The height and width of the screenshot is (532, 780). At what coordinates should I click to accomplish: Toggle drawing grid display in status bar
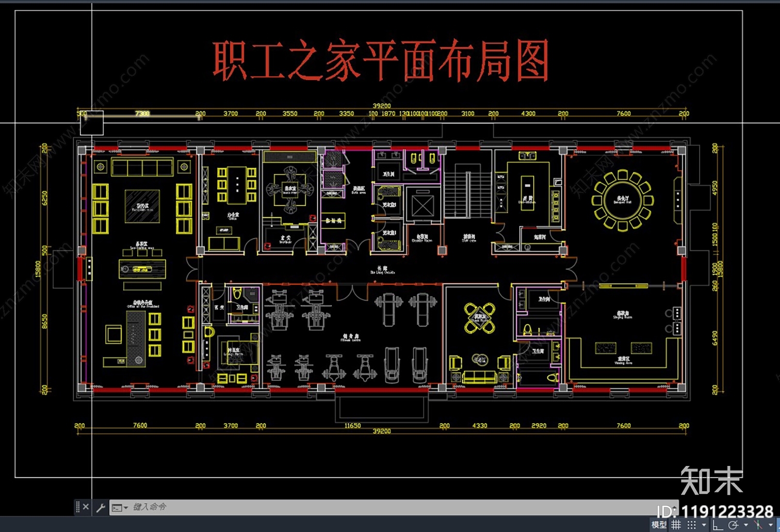[x=676, y=525]
